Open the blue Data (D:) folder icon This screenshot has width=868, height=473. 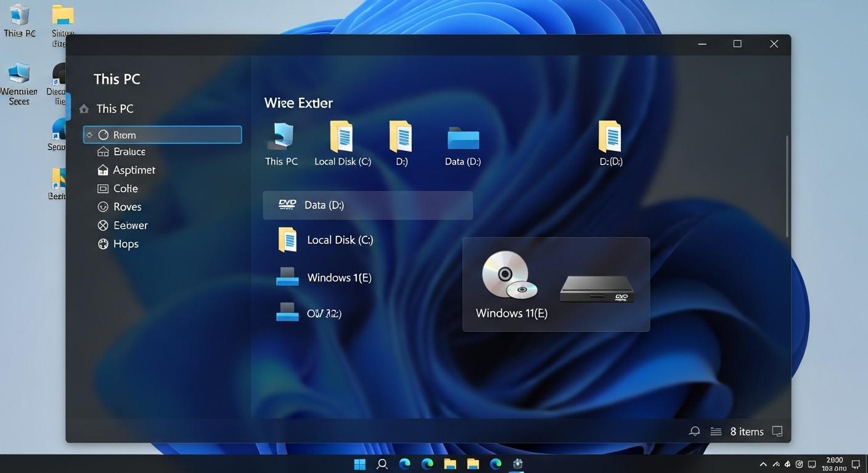463,138
